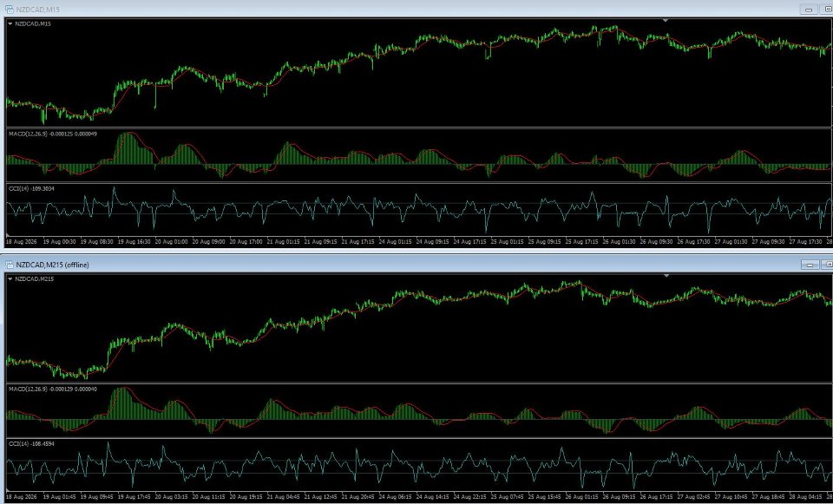833x504 pixels.
Task: Click the CCI(14) -109.3034 indicator label
Action: [31, 188]
